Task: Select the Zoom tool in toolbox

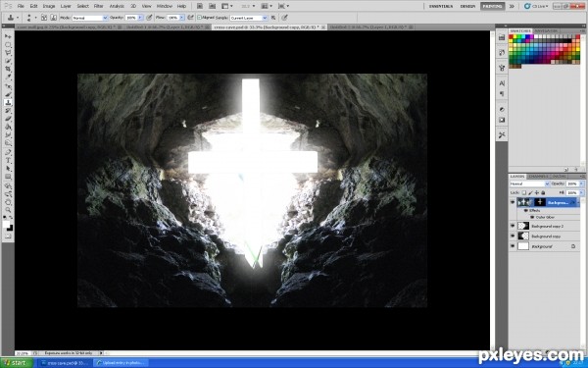Action: point(8,210)
